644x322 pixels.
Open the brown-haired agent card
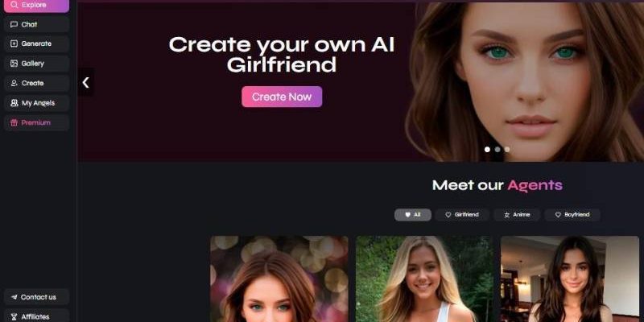pyautogui.click(x=279, y=279)
